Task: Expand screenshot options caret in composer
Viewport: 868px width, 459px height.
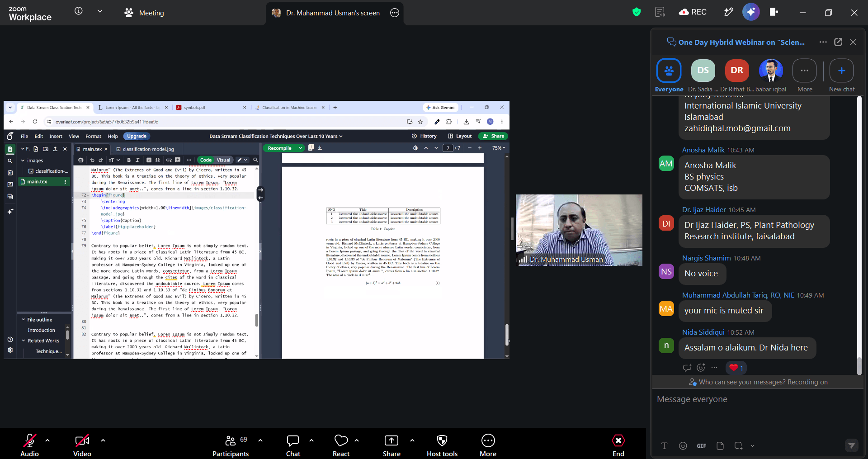Action: click(752, 446)
